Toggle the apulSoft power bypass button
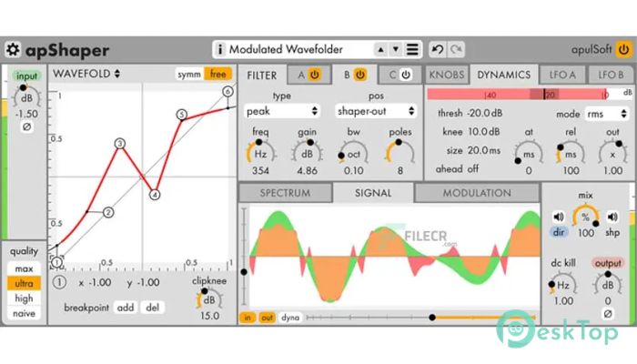Image resolution: width=637 pixels, height=364 pixels. pyautogui.click(x=624, y=49)
